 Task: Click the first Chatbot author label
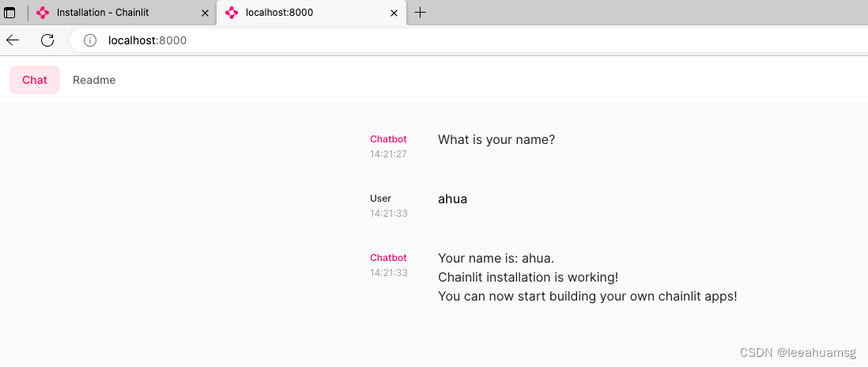click(x=388, y=139)
